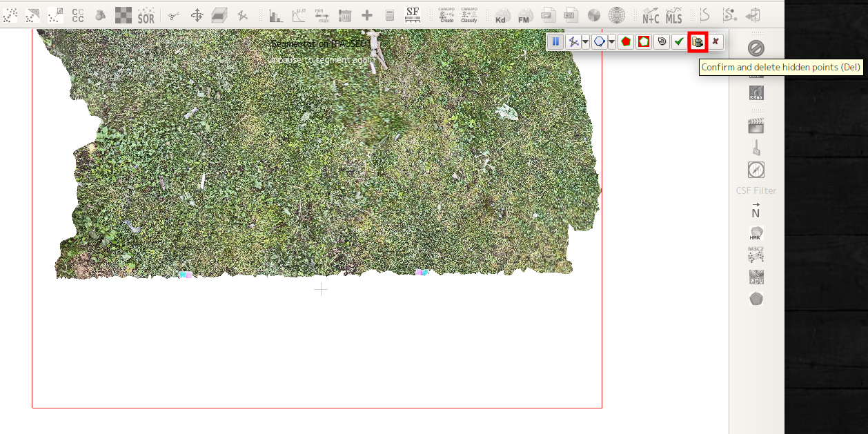Viewport: 868px width, 434px height.
Task: Segment points outside the polygon
Action: point(642,41)
